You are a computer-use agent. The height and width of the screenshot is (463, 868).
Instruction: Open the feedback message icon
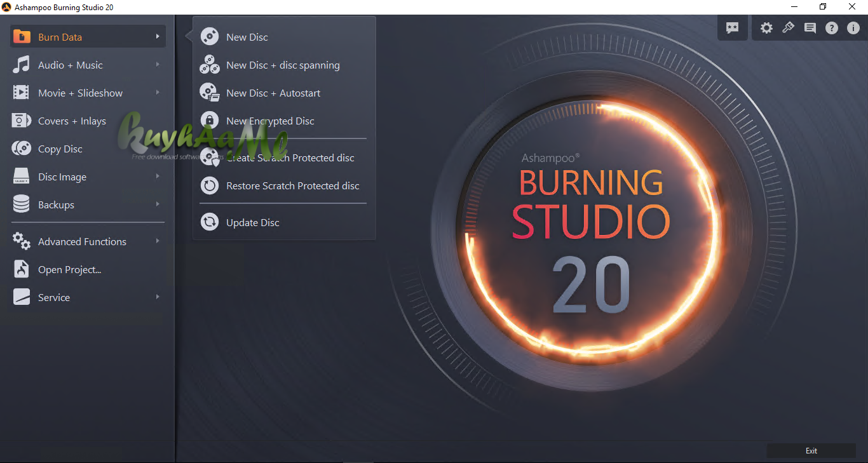pos(810,28)
